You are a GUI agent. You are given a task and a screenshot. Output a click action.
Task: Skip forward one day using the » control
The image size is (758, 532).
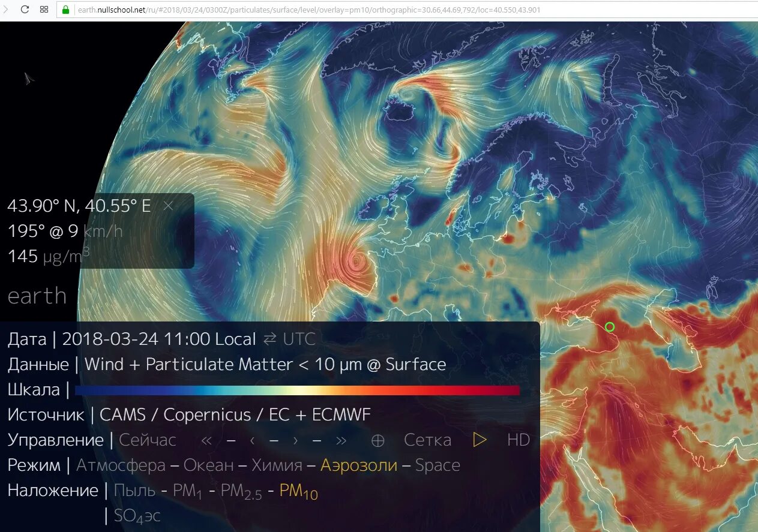pyautogui.click(x=341, y=440)
